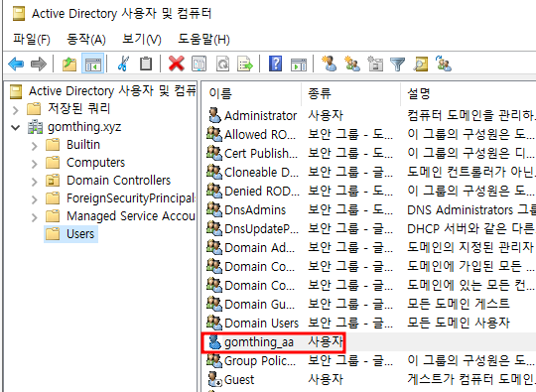
Task: Create a new user icon
Action: (x=330, y=64)
